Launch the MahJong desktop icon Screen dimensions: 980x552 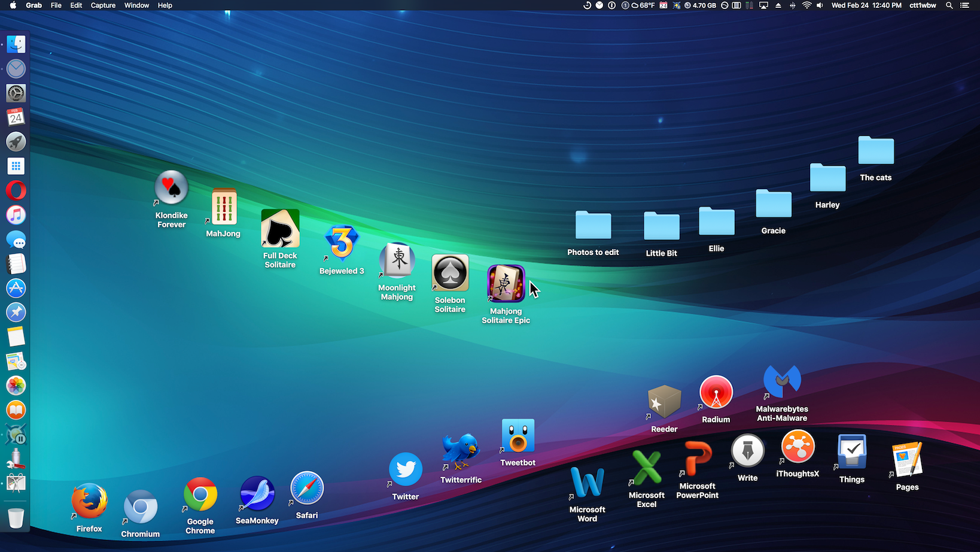pyautogui.click(x=224, y=207)
